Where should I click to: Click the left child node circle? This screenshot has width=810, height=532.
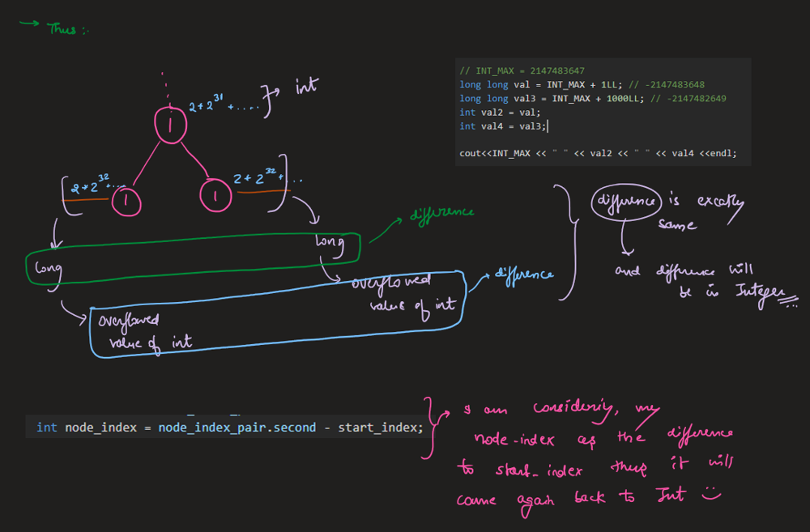[126, 202]
